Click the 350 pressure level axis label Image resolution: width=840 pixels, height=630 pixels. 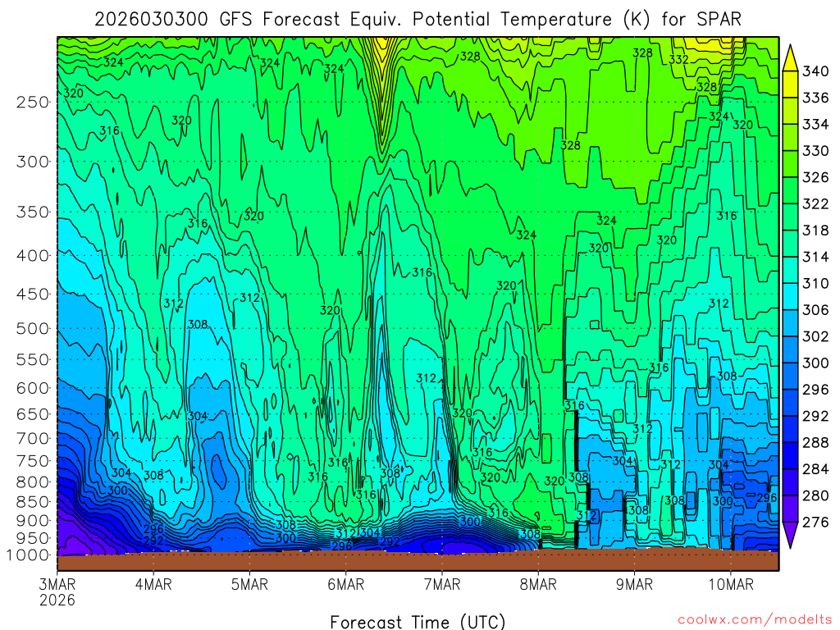click(x=33, y=212)
